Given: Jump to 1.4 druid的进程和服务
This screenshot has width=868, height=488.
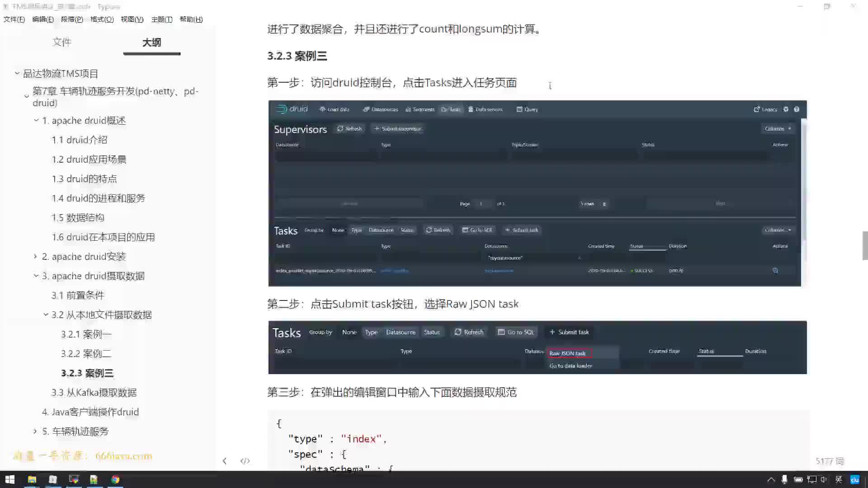Looking at the screenshot, I should 99,198.
